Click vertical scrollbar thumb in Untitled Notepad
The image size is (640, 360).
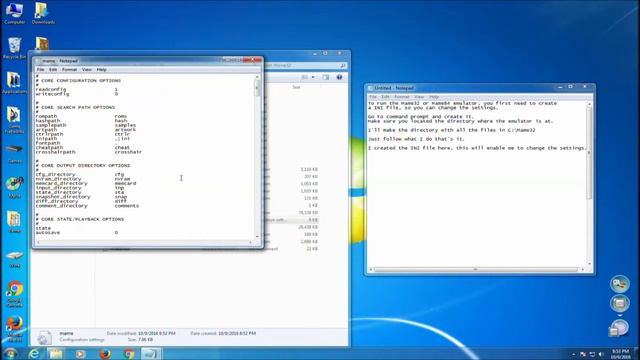[x=589, y=153]
